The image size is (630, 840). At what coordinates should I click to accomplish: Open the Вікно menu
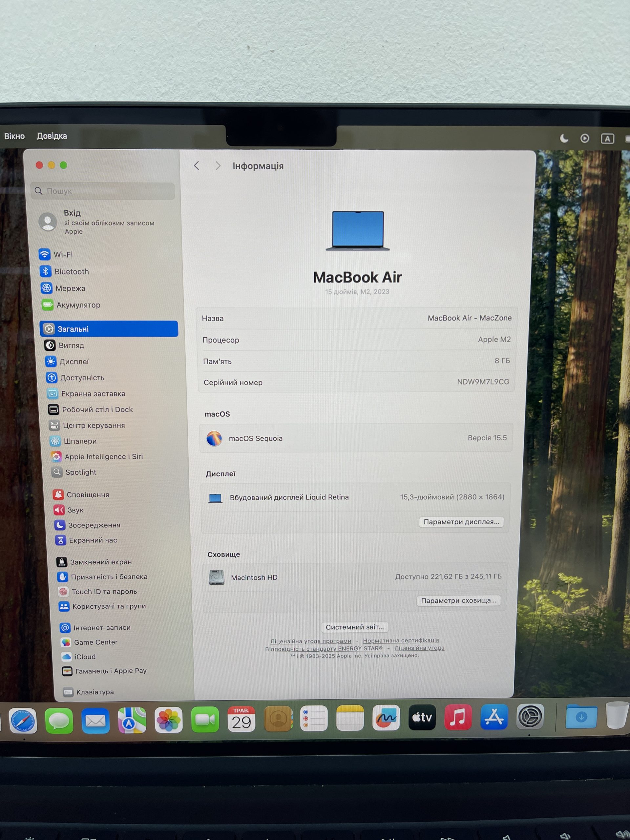coord(14,136)
